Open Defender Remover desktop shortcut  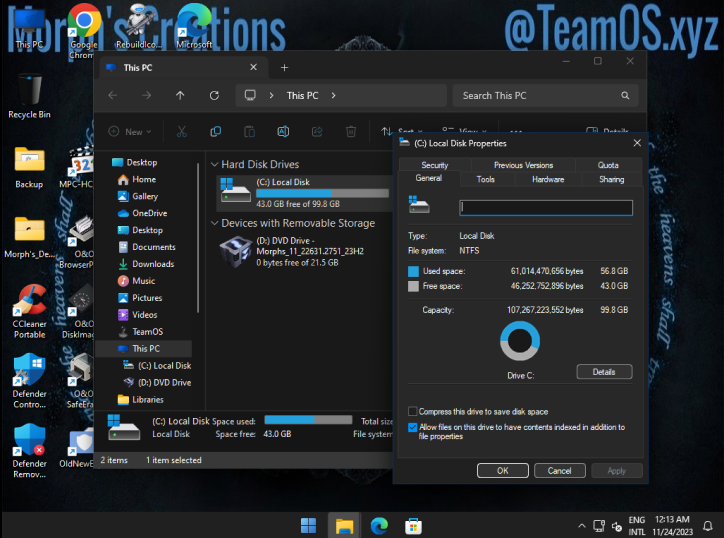(x=30, y=451)
